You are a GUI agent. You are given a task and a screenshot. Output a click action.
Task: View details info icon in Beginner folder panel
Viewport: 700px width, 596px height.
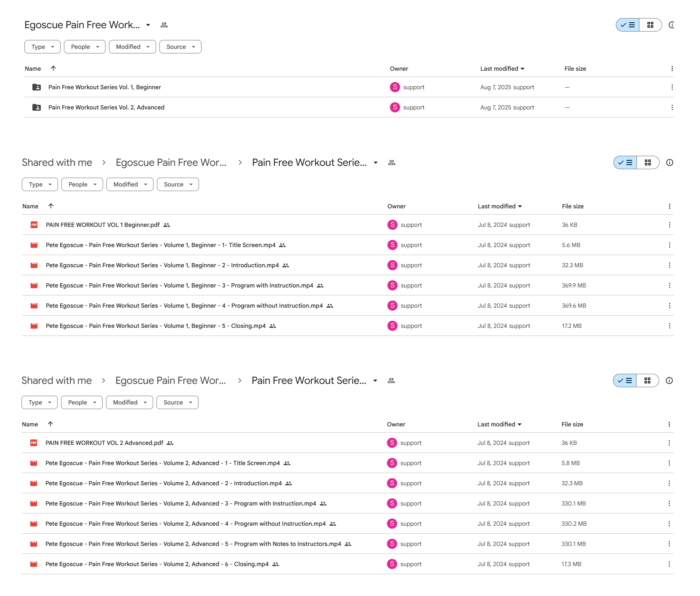[670, 162]
